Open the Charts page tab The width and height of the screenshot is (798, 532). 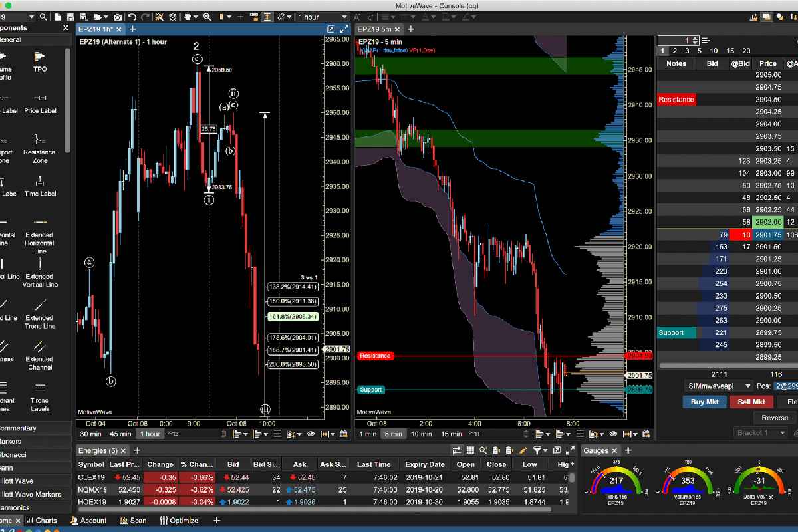[42, 521]
